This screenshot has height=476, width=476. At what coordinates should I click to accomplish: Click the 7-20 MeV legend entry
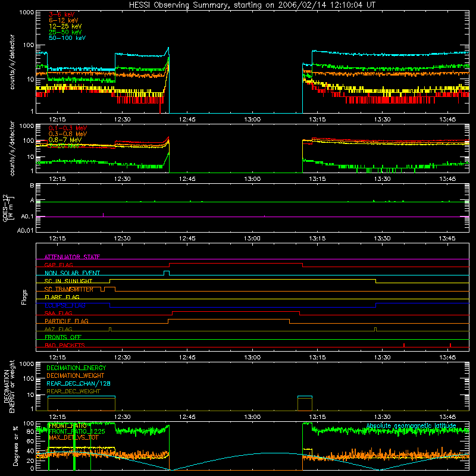64,146
